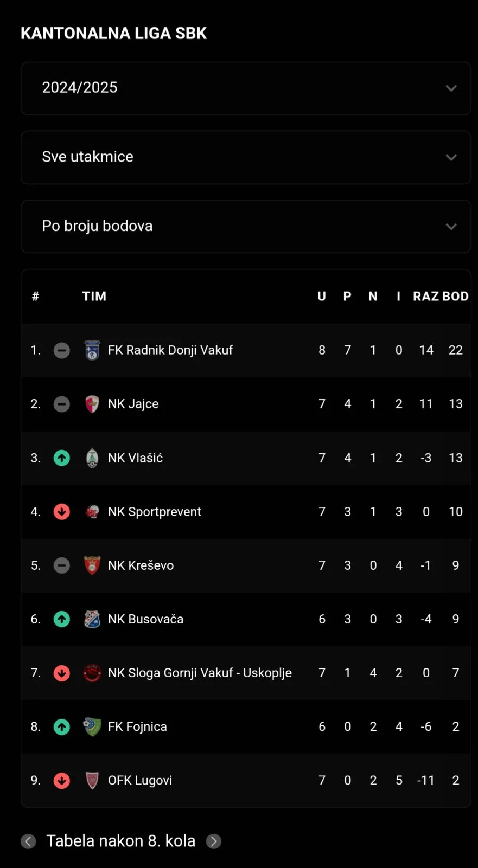Click the TIM column header
This screenshot has width=478, height=868.
point(94,297)
